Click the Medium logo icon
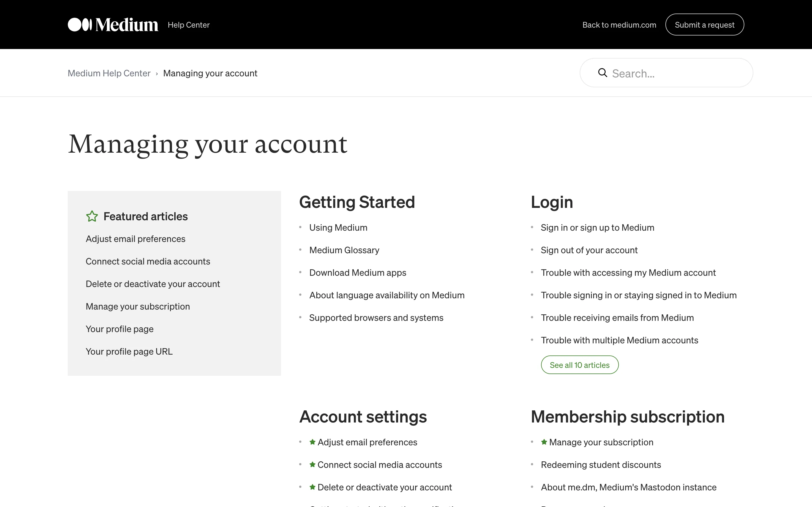Viewport: 812px width, 507px height. click(x=80, y=25)
